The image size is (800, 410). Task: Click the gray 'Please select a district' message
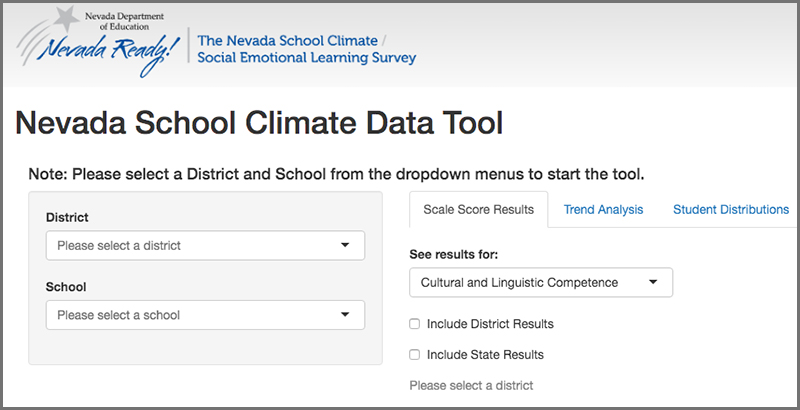point(471,386)
